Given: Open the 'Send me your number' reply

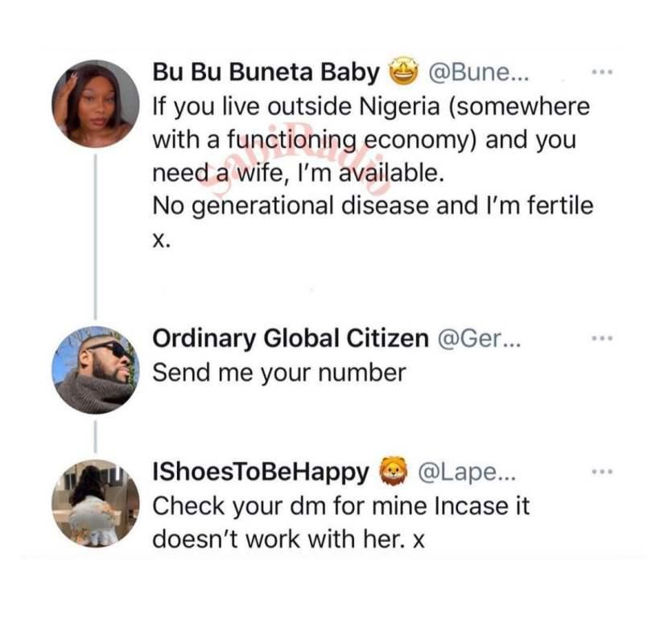Looking at the screenshot, I should [278, 374].
